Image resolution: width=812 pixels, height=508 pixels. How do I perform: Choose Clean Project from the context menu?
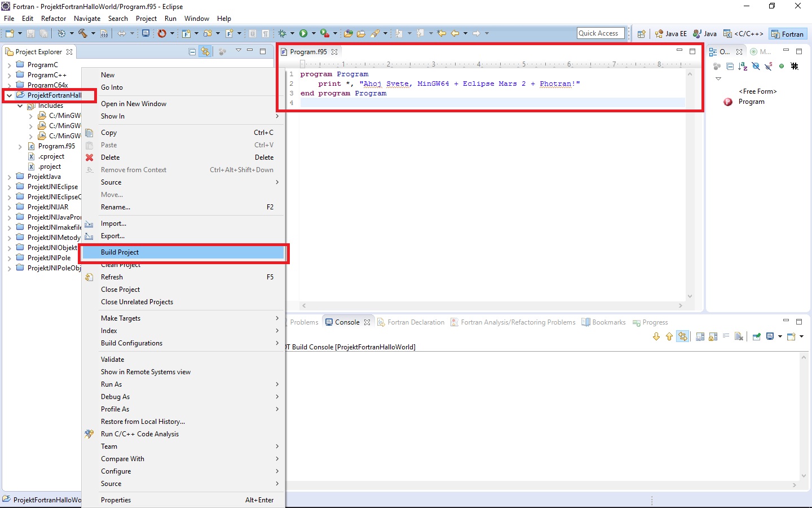(x=120, y=265)
